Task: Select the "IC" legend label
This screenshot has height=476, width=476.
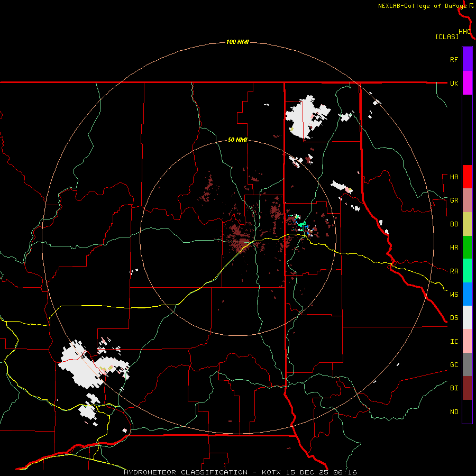Action: pyautogui.click(x=454, y=342)
